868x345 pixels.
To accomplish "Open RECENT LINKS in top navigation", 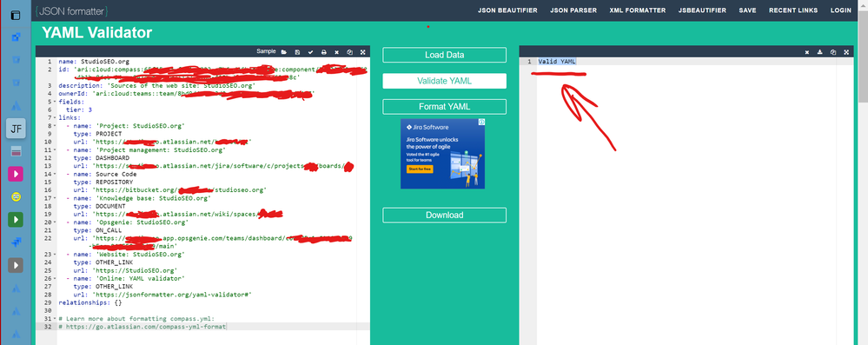I will coord(793,10).
